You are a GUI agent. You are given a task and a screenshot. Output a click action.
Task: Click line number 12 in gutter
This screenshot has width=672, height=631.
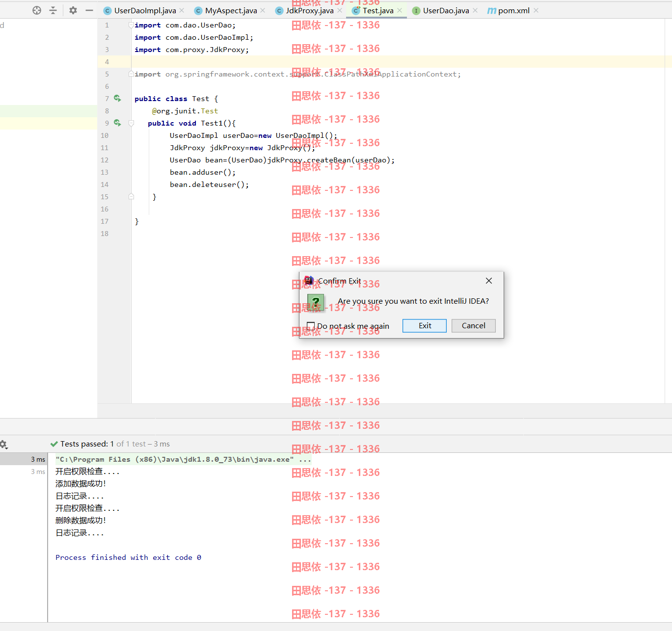105,160
